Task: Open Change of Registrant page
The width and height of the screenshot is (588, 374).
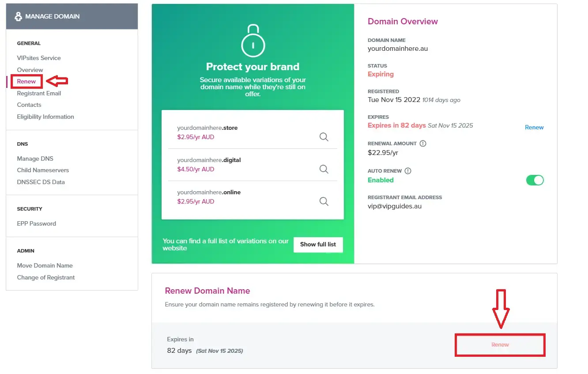Action: [46, 277]
